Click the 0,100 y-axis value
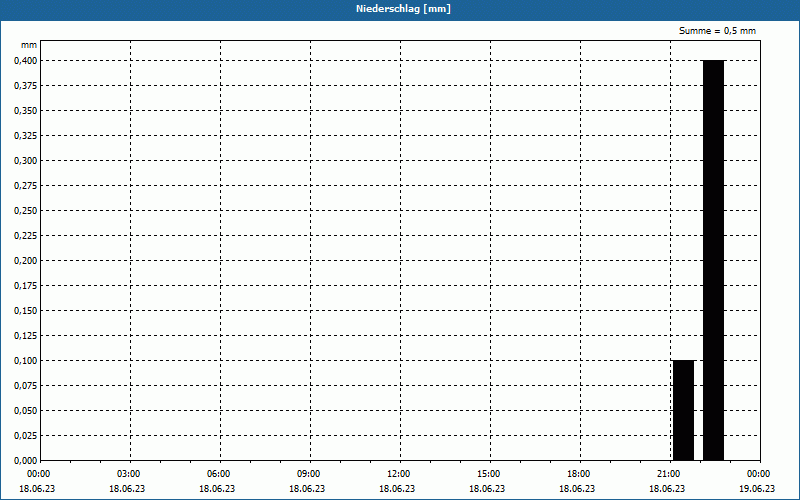This screenshot has height=500, width=800. pos(26,361)
